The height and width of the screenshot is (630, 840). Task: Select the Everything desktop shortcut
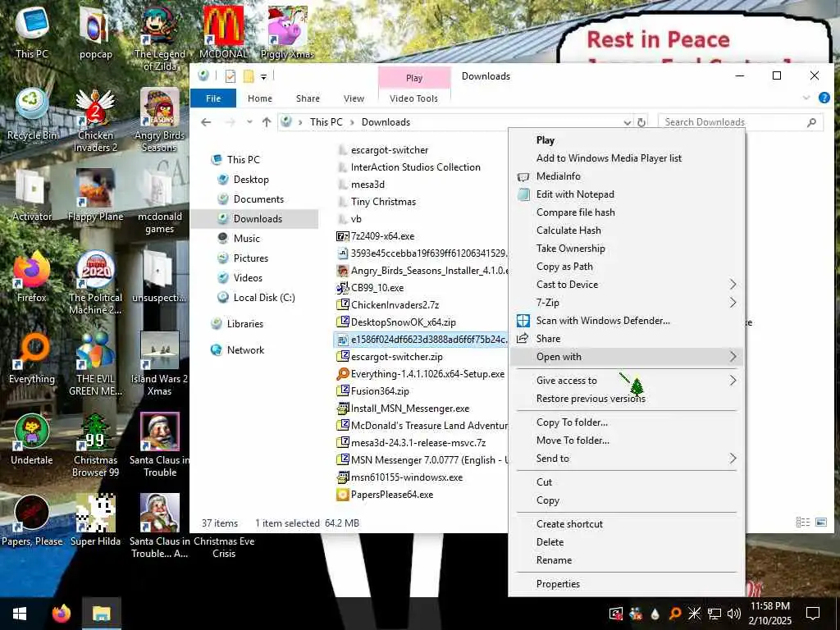32,359
